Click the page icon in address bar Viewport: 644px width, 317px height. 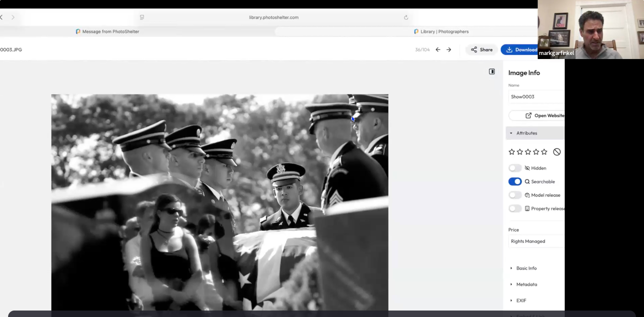(142, 17)
